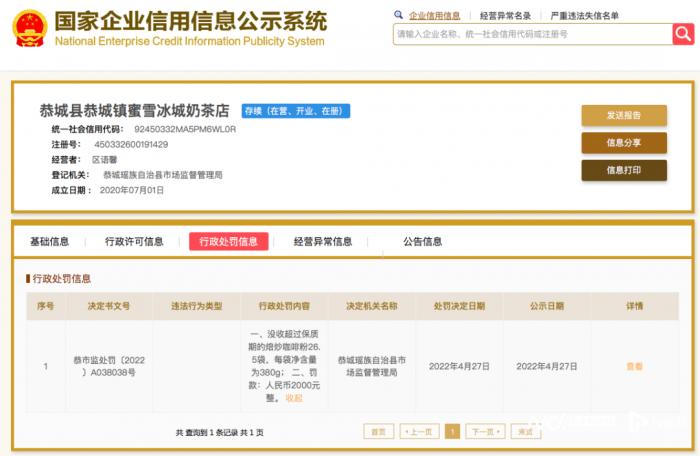Switch to the 行政许可信息 tab

(x=134, y=242)
